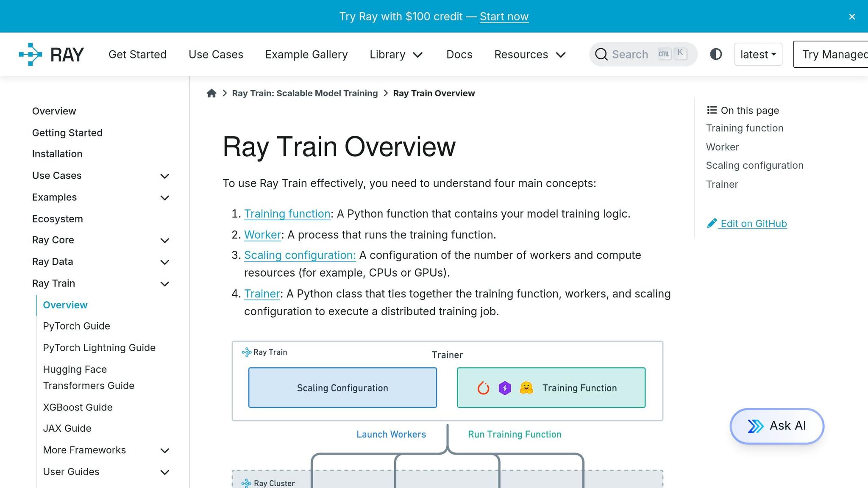This screenshot has width=868, height=488.
Task: Jump to Training function in On this page
Action: click(x=744, y=128)
